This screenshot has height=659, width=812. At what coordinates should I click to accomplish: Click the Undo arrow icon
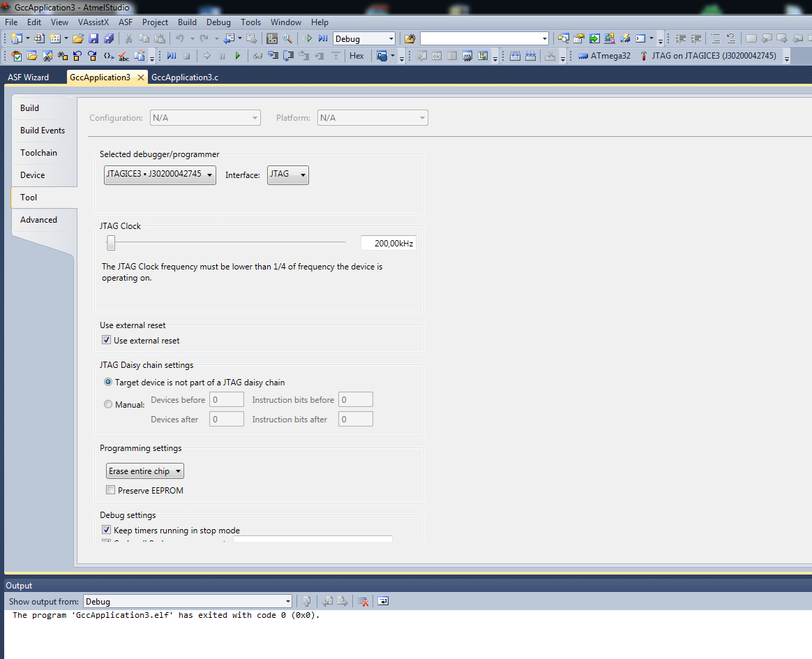[x=180, y=39]
